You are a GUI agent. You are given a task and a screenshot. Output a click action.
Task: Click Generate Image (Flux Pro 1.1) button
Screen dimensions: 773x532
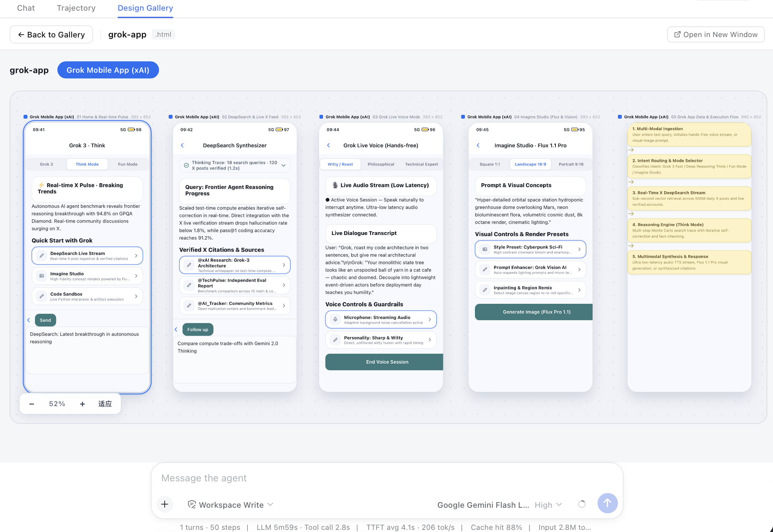tap(533, 312)
